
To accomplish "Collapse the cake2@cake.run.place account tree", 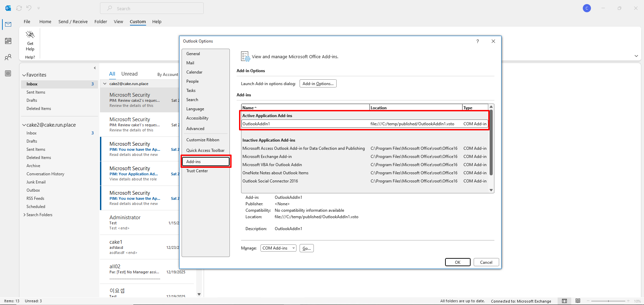I will [x=24, y=125].
